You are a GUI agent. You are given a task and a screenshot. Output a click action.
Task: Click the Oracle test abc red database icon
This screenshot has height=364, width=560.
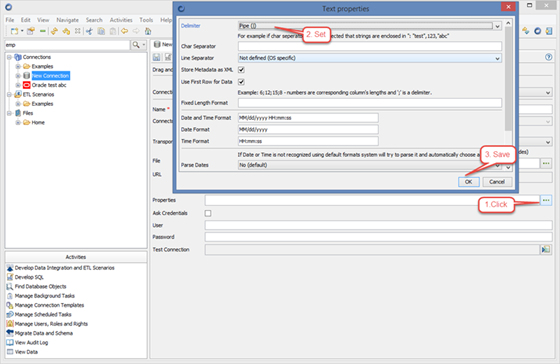pos(26,85)
